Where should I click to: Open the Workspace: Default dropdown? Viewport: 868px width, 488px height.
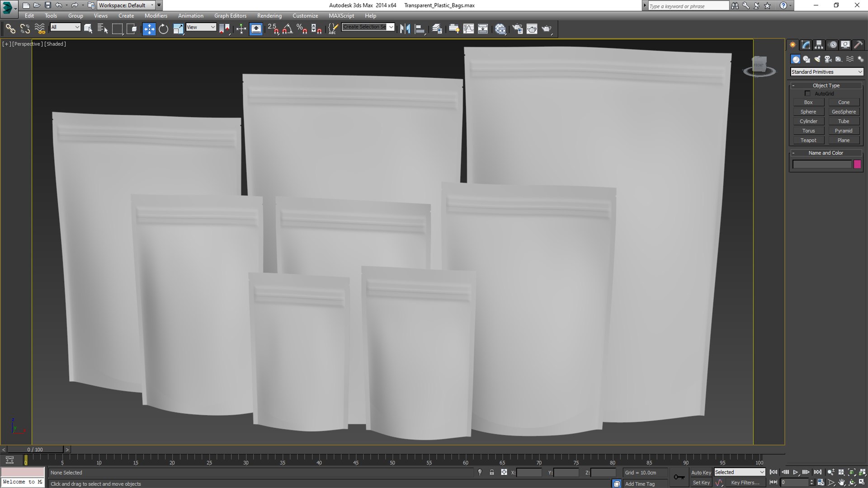(x=126, y=5)
